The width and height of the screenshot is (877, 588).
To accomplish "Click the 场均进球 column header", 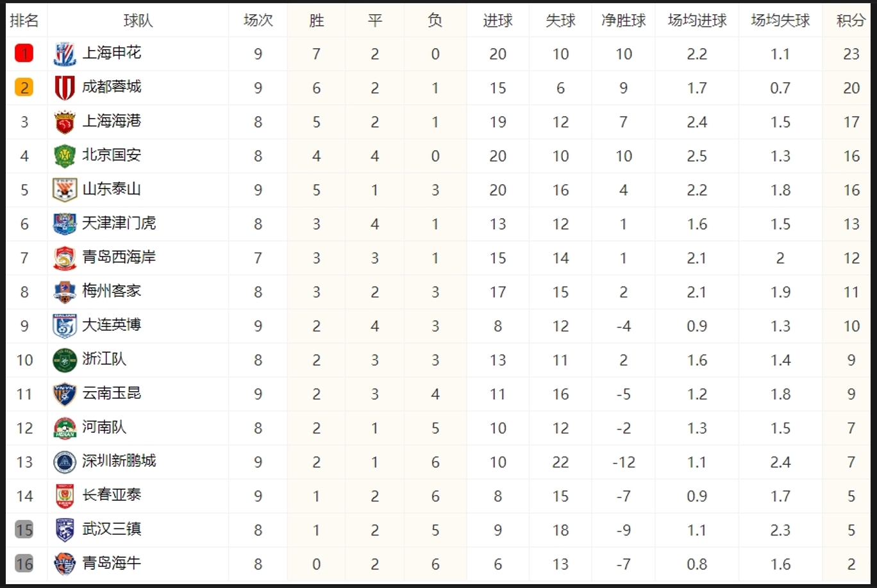I will tap(697, 21).
